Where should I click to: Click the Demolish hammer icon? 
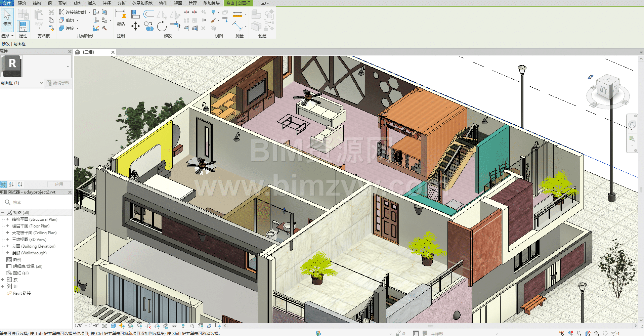coord(104,29)
